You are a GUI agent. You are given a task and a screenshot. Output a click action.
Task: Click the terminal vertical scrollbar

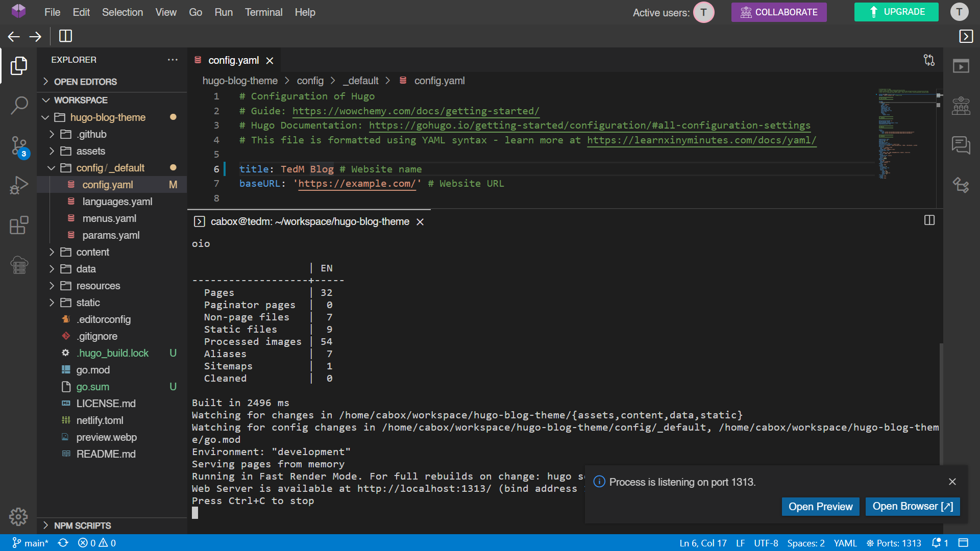tap(941, 403)
